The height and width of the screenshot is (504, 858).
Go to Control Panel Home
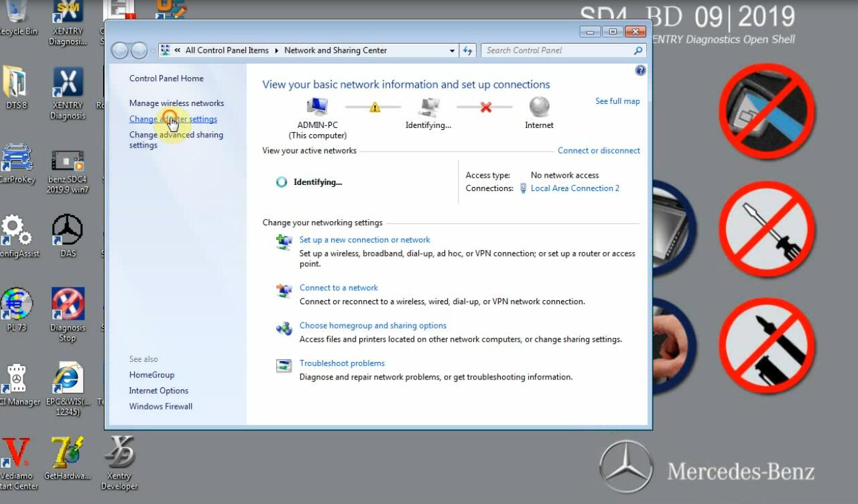click(166, 78)
